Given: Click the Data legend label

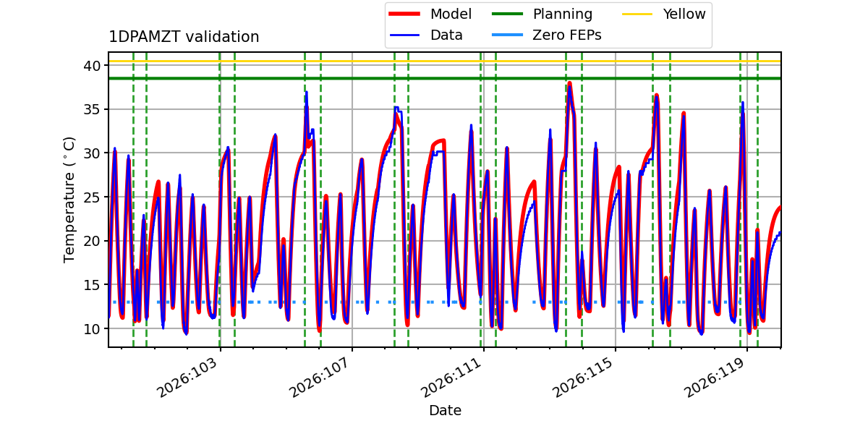Looking at the screenshot, I should point(446,35).
